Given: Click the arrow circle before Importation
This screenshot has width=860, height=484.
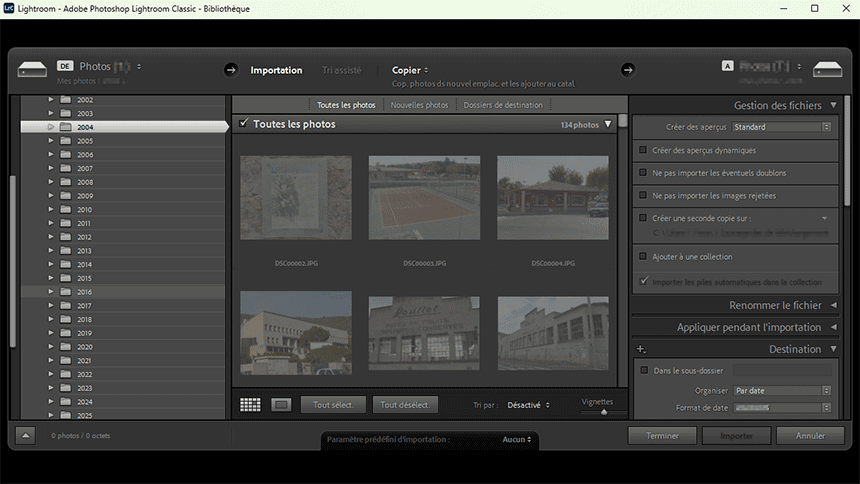Looking at the screenshot, I should 231,70.
